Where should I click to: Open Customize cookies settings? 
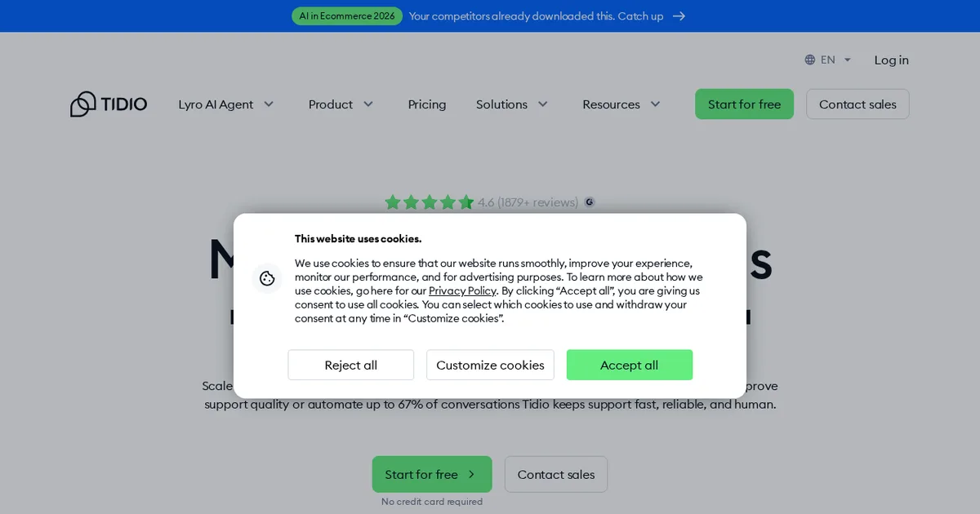pos(490,365)
